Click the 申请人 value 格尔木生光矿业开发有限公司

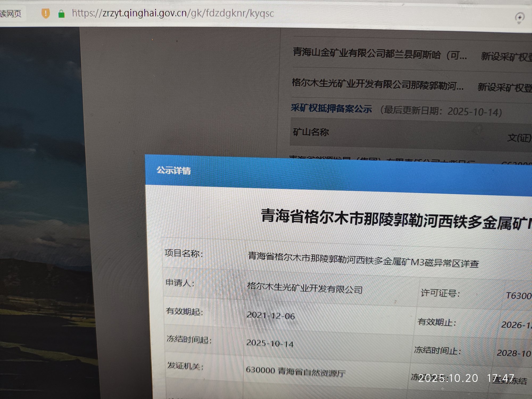305,288
